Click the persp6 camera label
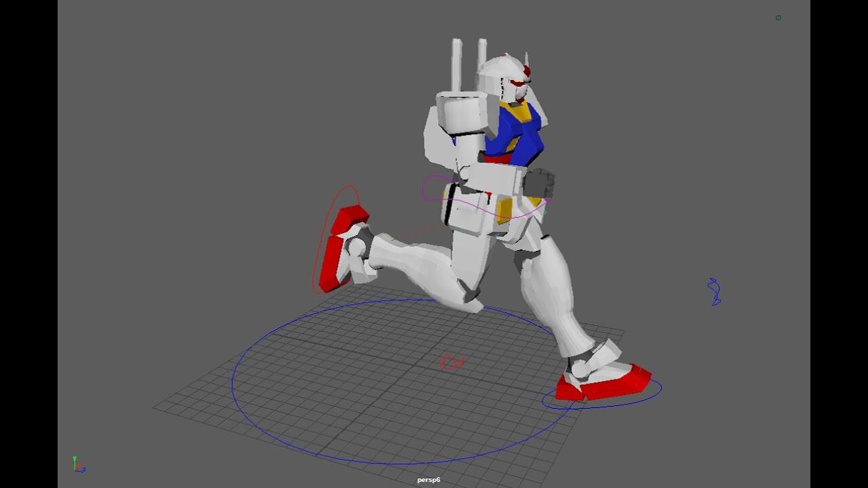The image size is (868, 488). coord(429,480)
